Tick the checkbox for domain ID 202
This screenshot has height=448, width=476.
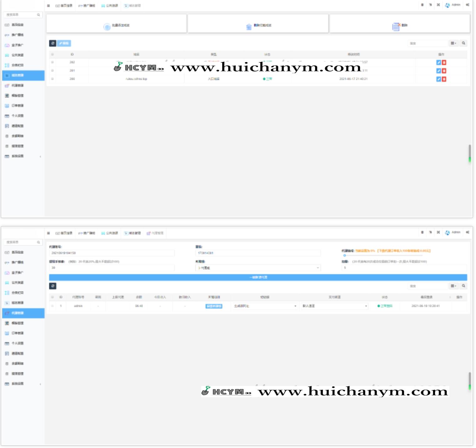point(53,62)
